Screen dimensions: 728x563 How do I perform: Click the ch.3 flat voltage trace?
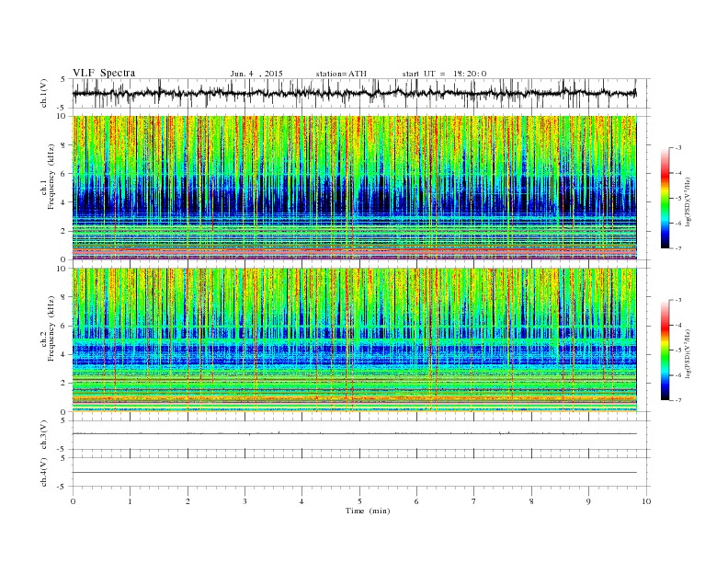coord(355,433)
